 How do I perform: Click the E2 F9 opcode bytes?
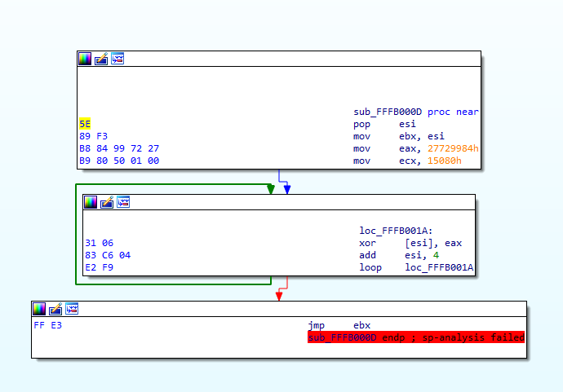95,267
